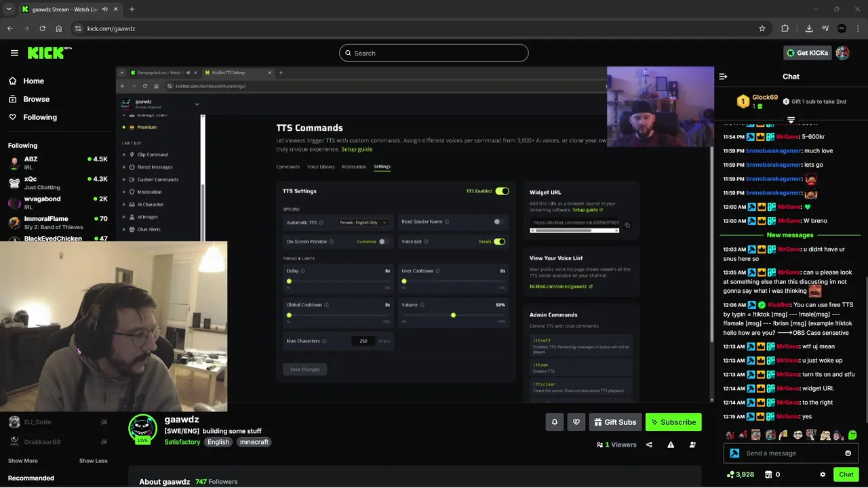Open xQc channel in Following list
The width and height of the screenshot is (868, 488).
point(58,183)
